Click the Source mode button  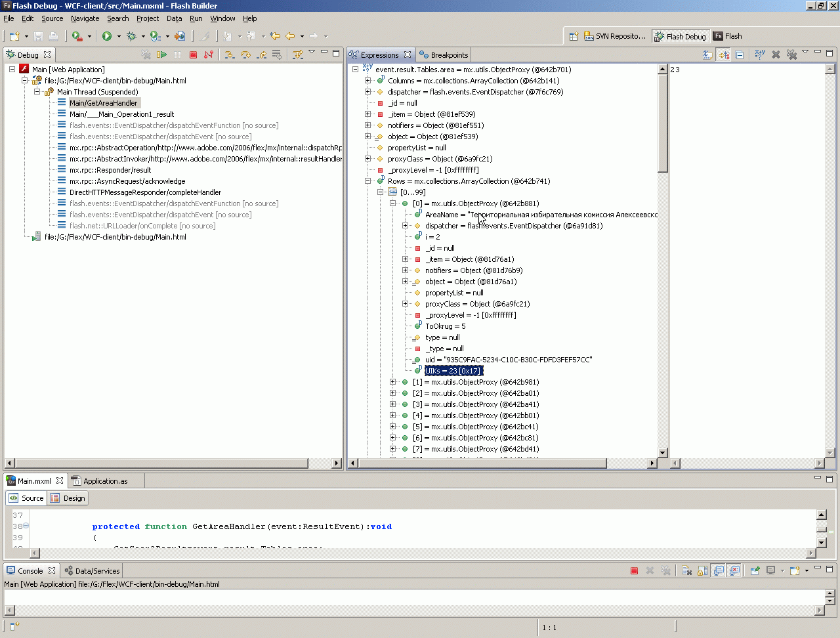click(26, 498)
